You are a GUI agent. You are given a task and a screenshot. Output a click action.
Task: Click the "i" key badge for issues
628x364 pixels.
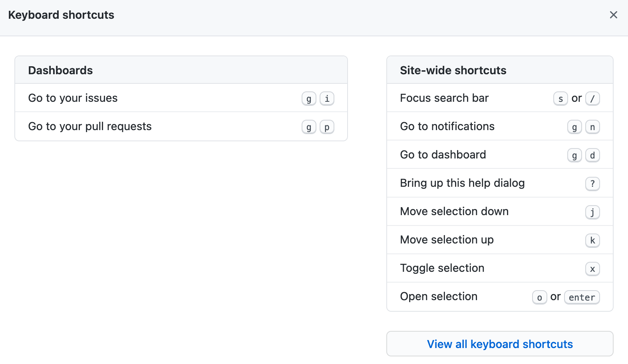327,99
